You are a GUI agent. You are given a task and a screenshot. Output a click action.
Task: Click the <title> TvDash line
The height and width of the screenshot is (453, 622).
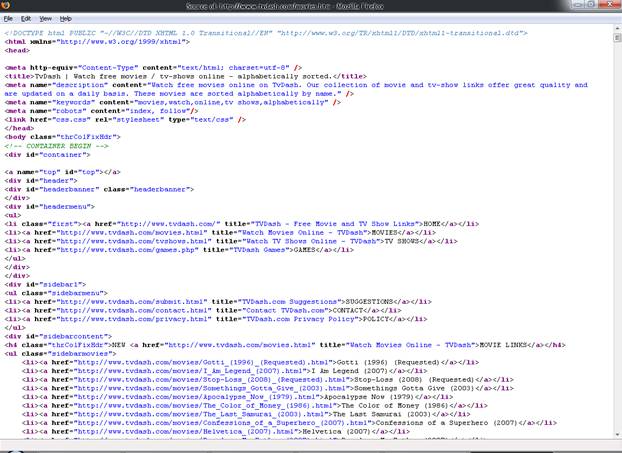(x=186, y=76)
